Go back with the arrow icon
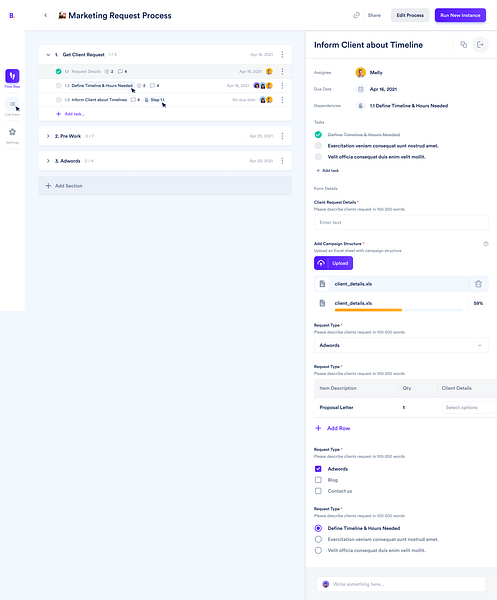Image resolution: width=497 pixels, height=600 pixels. [x=46, y=15]
